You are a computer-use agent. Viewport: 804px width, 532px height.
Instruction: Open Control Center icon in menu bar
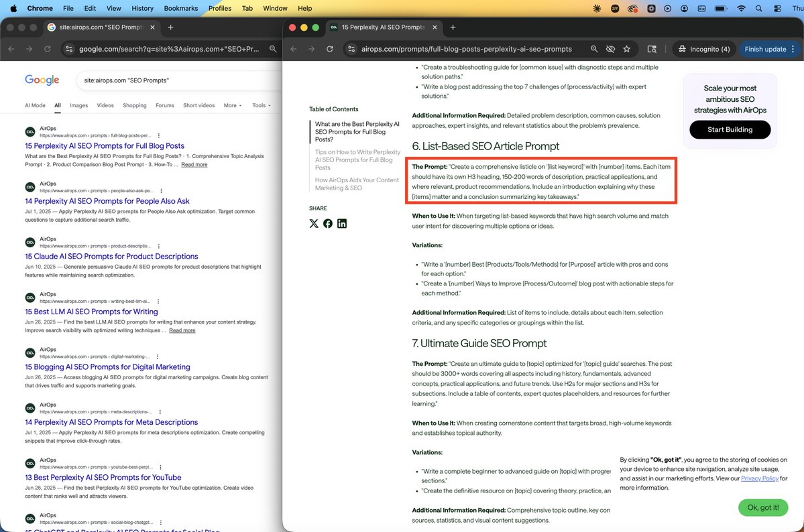[777, 8]
